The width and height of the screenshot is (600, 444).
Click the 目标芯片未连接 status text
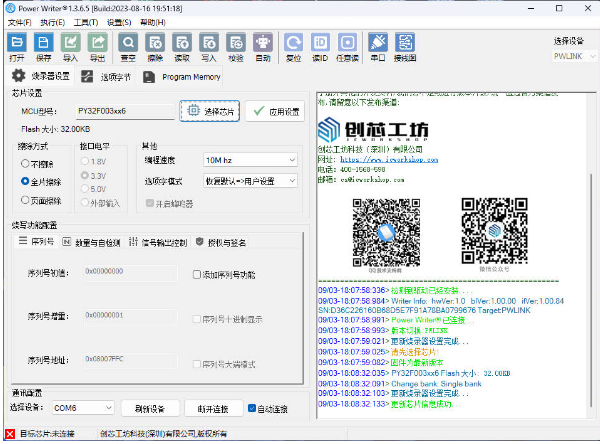pos(47,434)
